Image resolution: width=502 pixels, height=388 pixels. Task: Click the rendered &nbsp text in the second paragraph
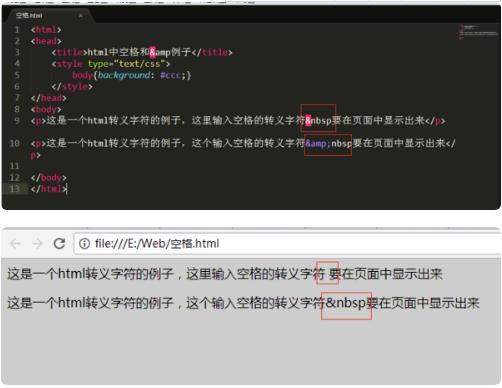[x=346, y=303]
